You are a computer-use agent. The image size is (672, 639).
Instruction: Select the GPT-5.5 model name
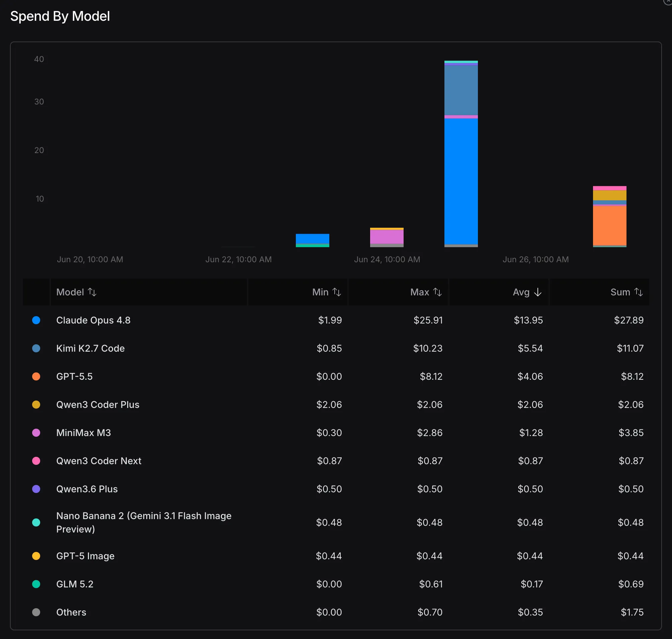pos(75,376)
